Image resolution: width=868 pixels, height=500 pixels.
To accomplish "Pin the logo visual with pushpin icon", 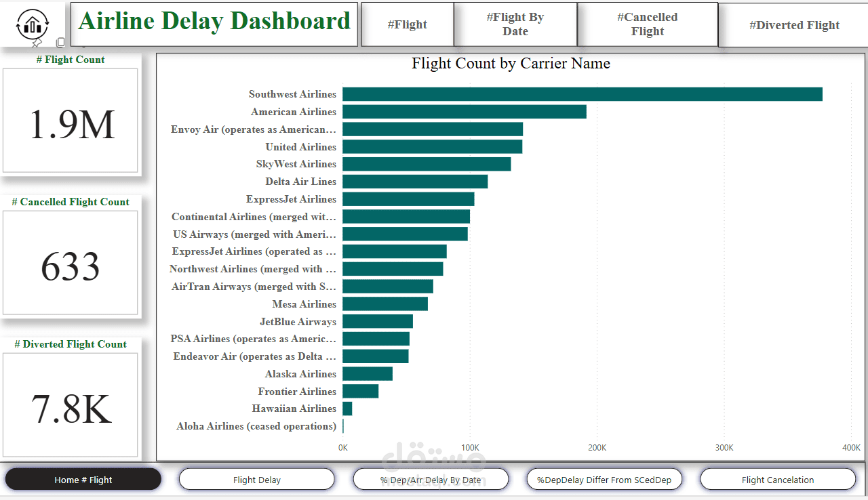I will pyautogui.click(x=37, y=43).
